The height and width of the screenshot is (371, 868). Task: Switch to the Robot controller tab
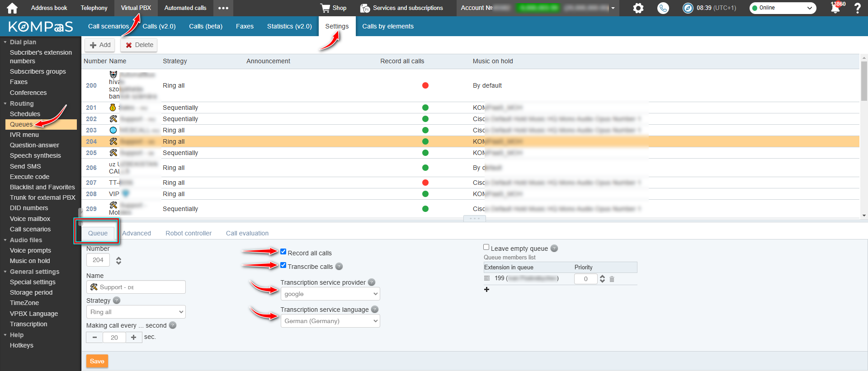(x=189, y=233)
